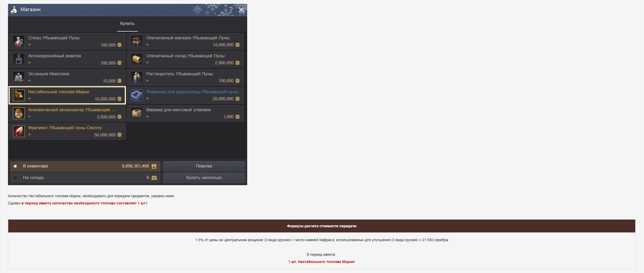Click the inventory silver icon beside 9,856,351,468

pos(154,166)
